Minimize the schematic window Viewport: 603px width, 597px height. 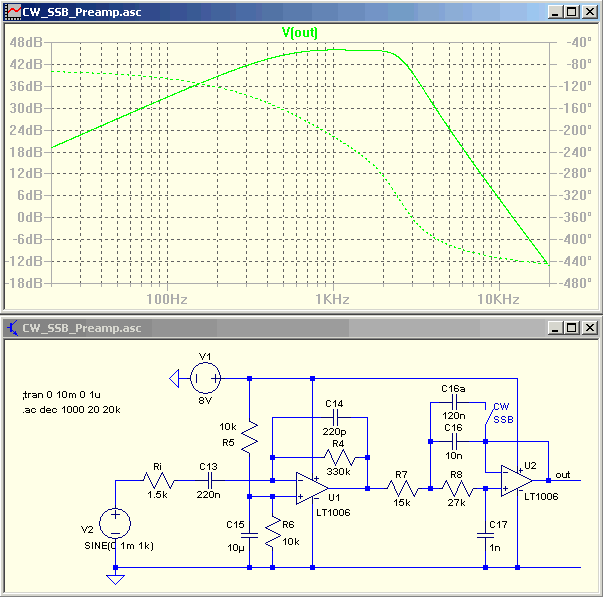point(555,328)
